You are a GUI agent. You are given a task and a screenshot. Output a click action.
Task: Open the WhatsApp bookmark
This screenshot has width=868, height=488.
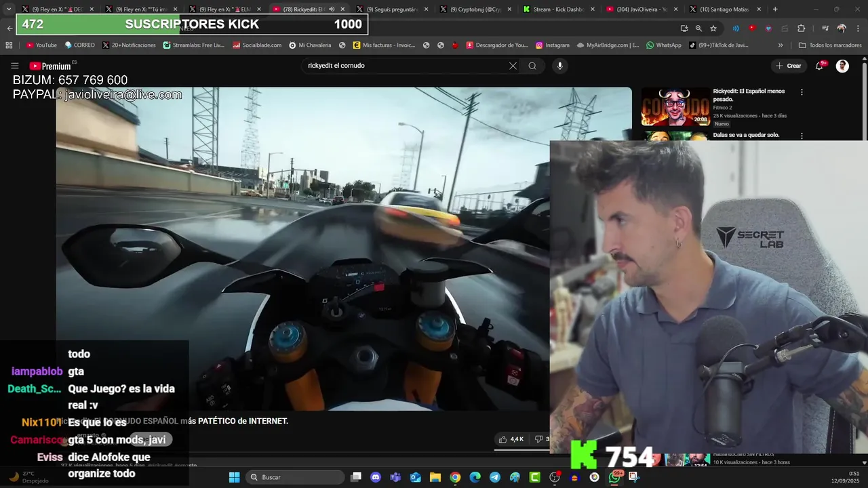tap(664, 45)
